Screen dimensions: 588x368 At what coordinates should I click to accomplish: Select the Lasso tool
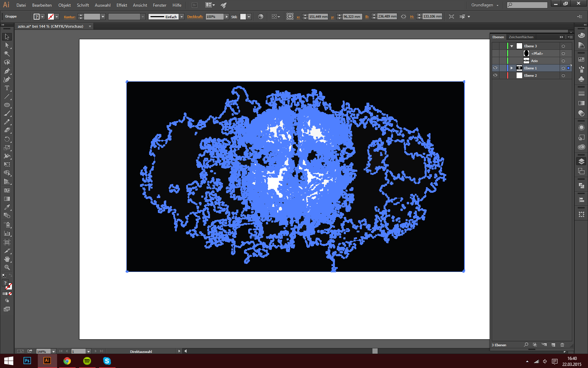coord(7,62)
